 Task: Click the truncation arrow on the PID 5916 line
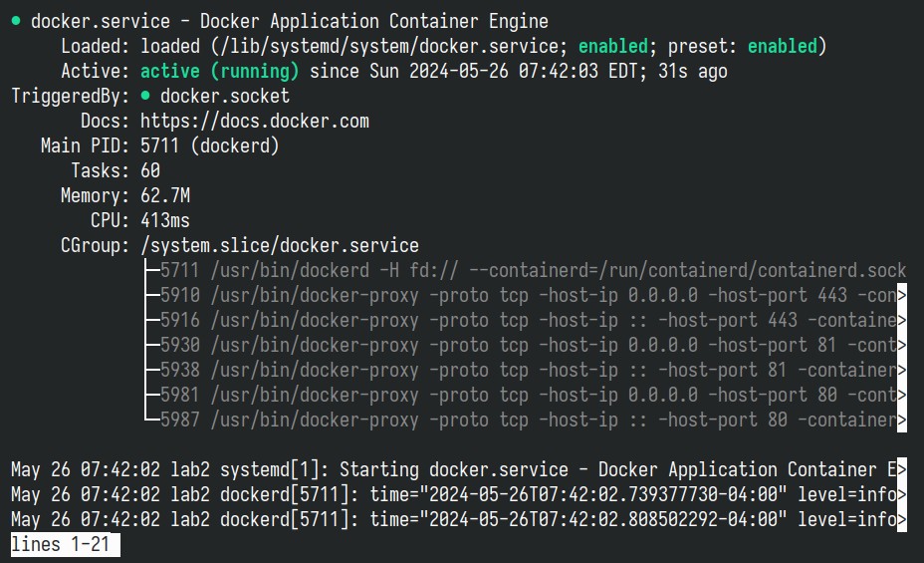[x=902, y=320]
